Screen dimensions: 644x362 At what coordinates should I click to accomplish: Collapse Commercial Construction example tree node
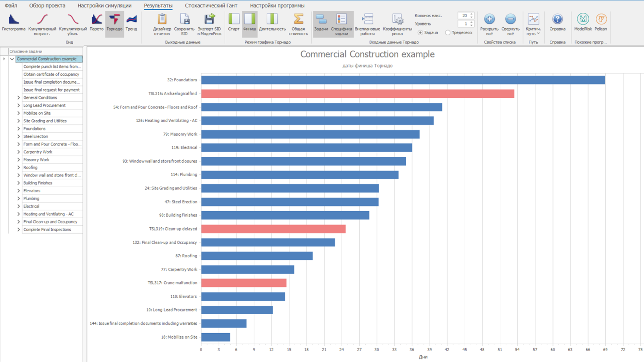pos(12,59)
